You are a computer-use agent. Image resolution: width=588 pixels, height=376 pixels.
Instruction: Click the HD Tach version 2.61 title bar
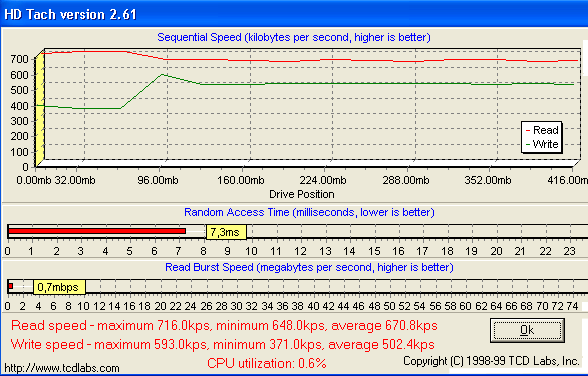294,14
